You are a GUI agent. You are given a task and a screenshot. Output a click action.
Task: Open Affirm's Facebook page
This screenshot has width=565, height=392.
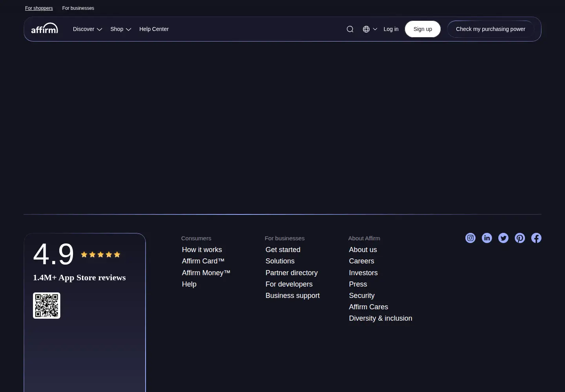(x=536, y=238)
